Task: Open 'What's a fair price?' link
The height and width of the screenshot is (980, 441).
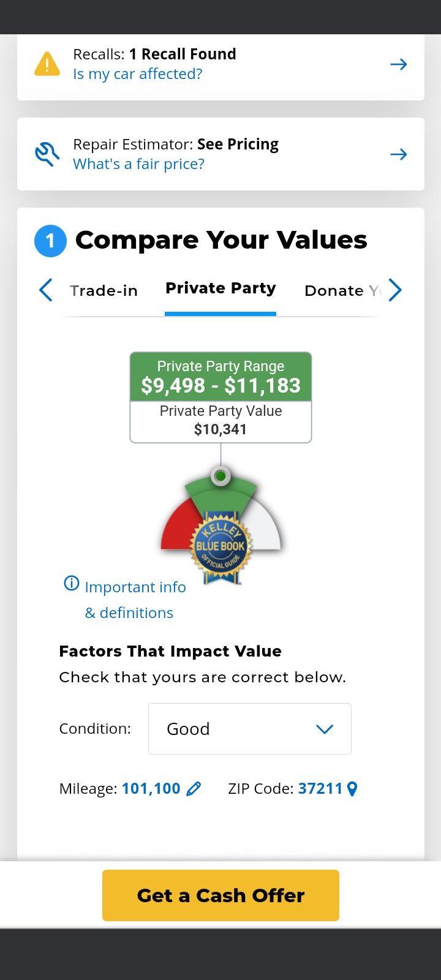Action: (x=139, y=164)
